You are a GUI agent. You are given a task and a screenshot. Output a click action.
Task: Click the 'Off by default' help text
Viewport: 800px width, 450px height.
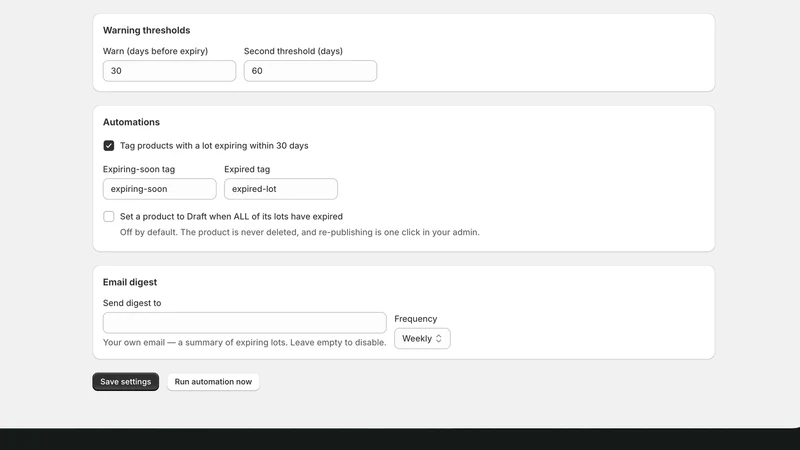click(299, 232)
